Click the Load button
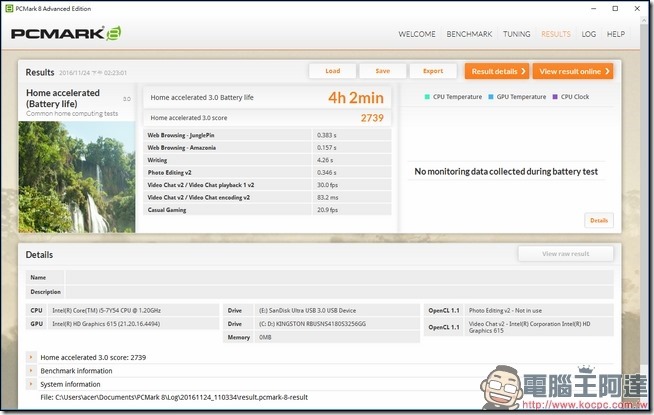This screenshot has width=654, height=415. (332, 71)
